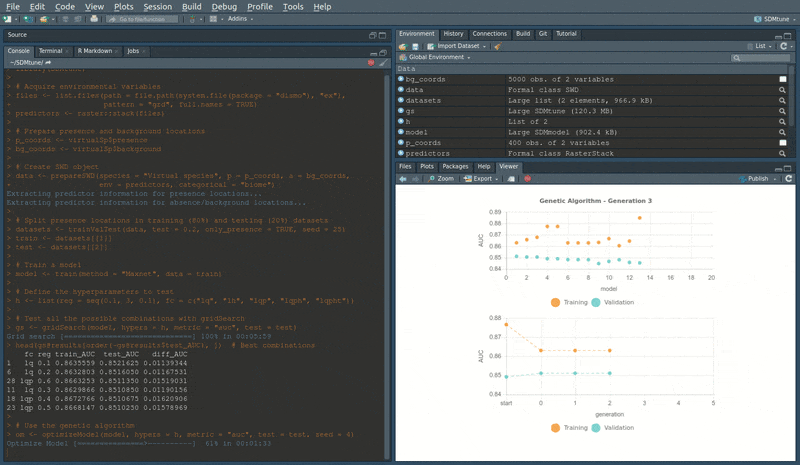Click the Zoom button in Viewer toolbar
800x465 pixels.
(x=441, y=179)
